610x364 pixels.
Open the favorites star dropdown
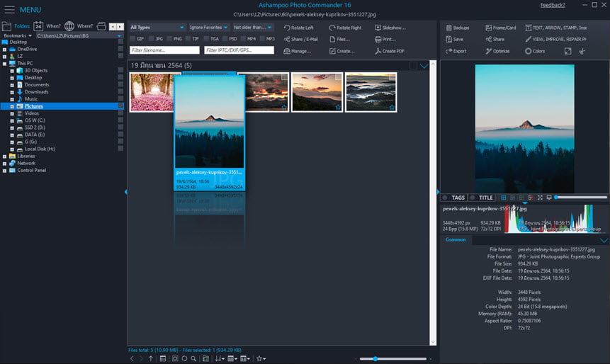click(261, 358)
